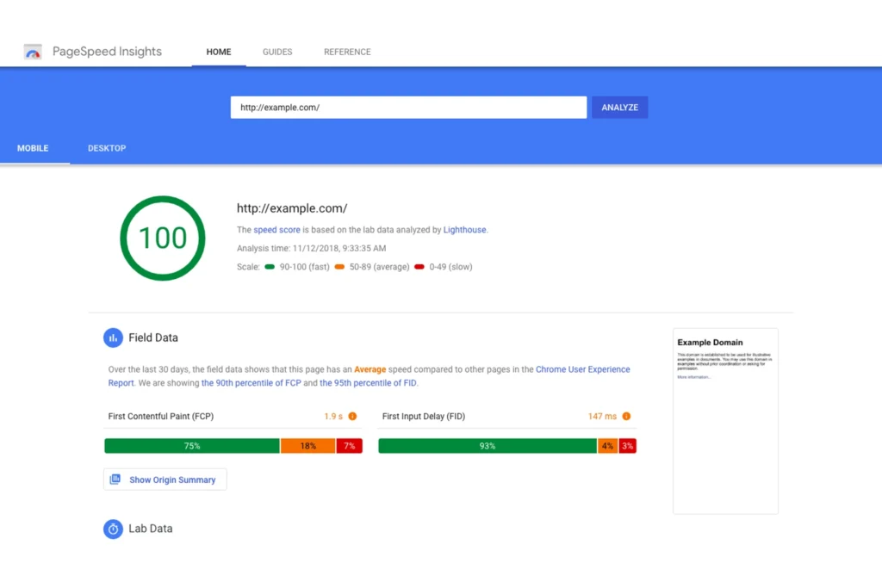
Task: Click the orange 4% FID bar segment
Action: [607, 446]
